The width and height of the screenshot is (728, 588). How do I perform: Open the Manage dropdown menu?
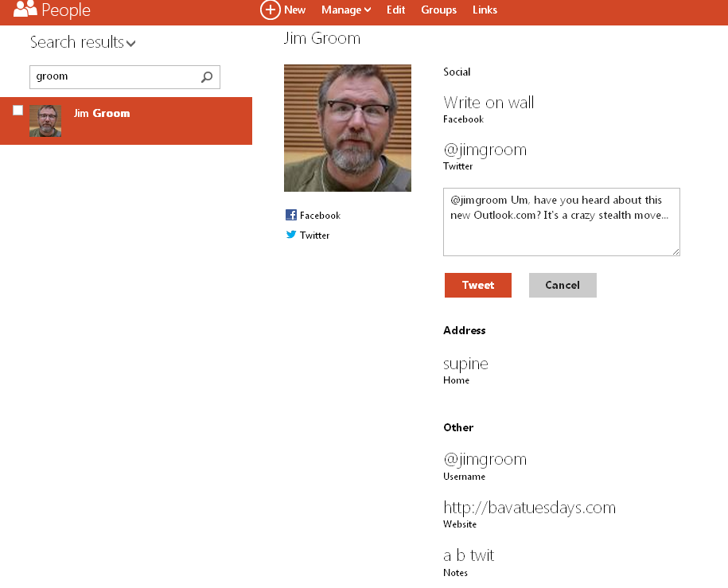(x=346, y=10)
